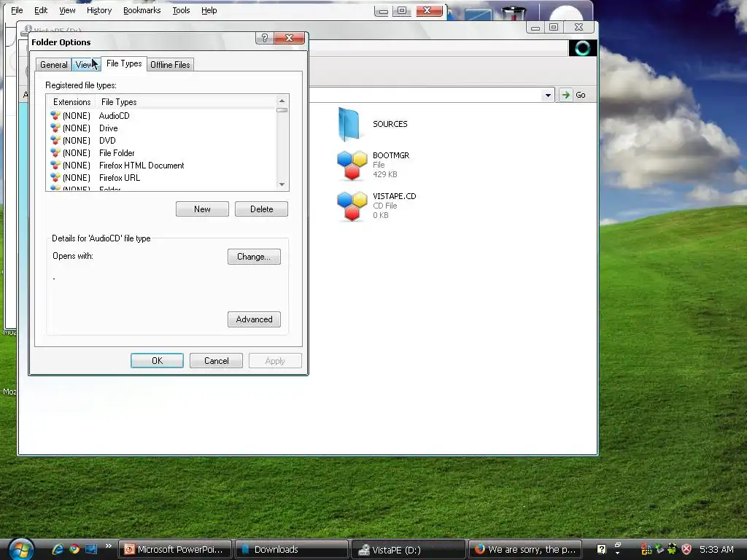Image resolution: width=747 pixels, height=560 pixels.
Task: Open the File menu
Action: coord(17,10)
